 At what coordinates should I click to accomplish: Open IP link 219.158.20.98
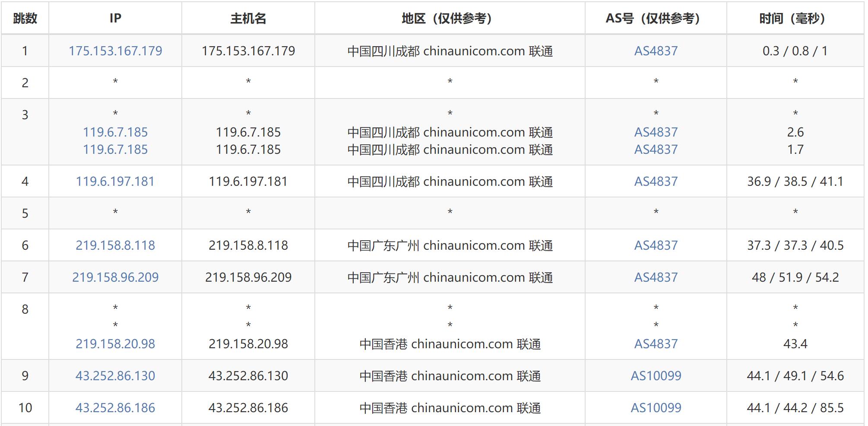pyautogui.click(x=115, y=344)
